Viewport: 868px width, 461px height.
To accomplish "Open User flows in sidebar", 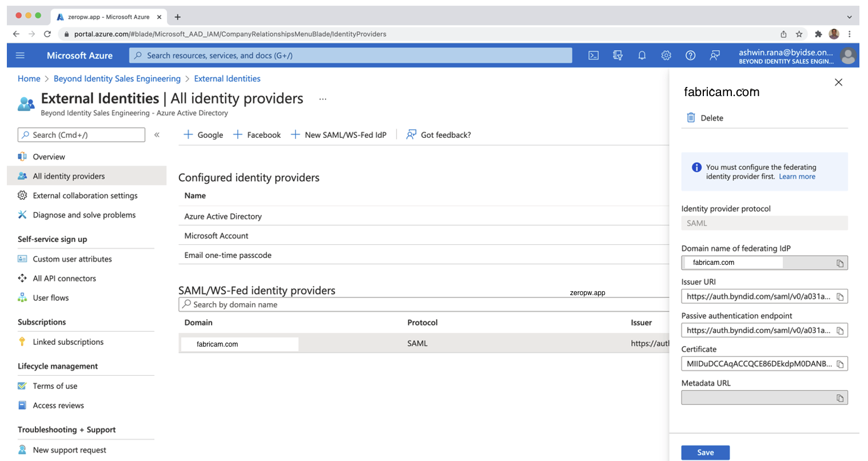I will [50, 298].
